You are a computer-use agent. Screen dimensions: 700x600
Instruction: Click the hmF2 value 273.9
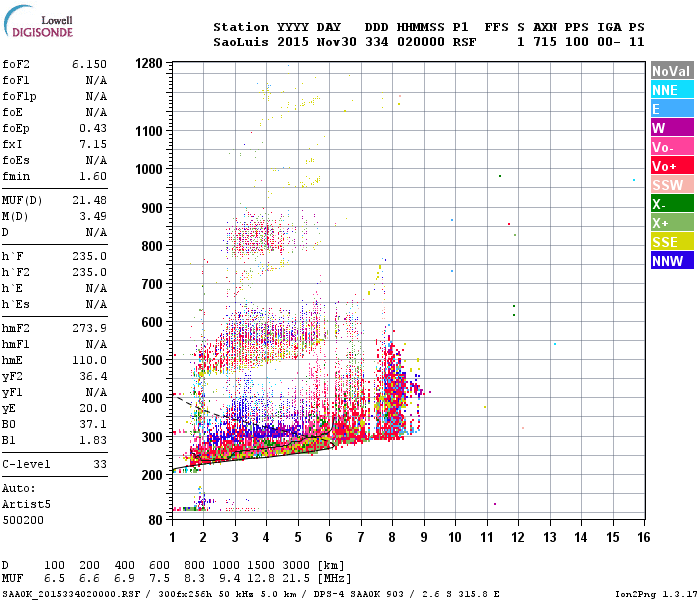coord(89,328)
